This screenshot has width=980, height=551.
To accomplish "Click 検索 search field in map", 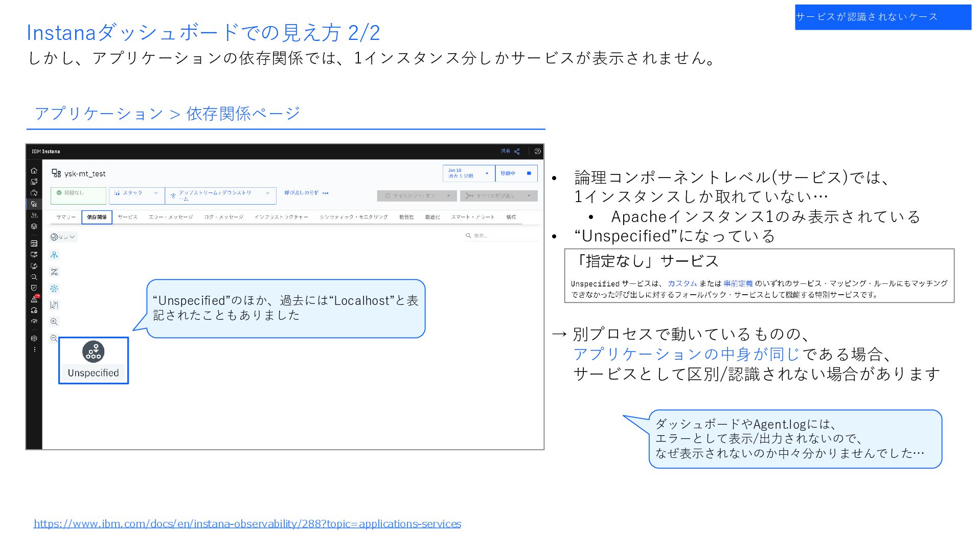I will [x=501, y=236].
